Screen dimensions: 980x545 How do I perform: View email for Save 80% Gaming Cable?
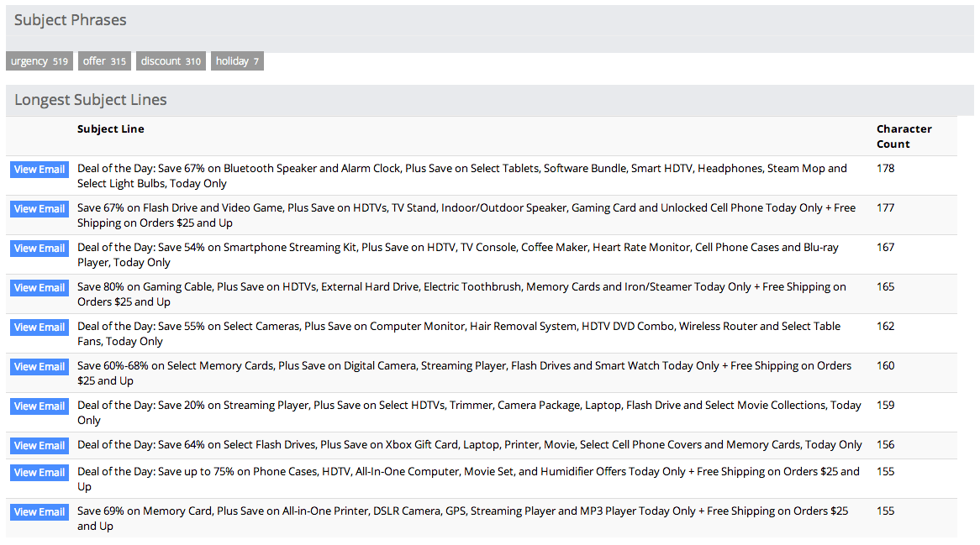(40, 288)
